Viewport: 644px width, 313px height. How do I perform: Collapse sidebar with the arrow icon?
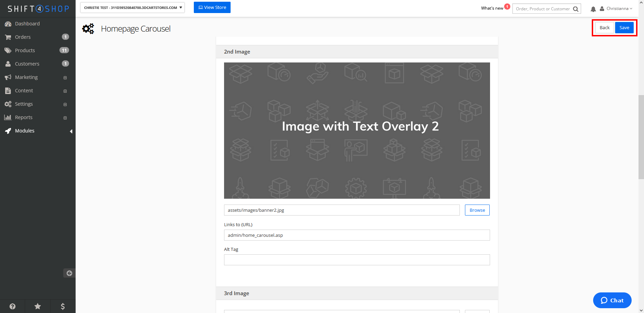click(x=69, y=273)
